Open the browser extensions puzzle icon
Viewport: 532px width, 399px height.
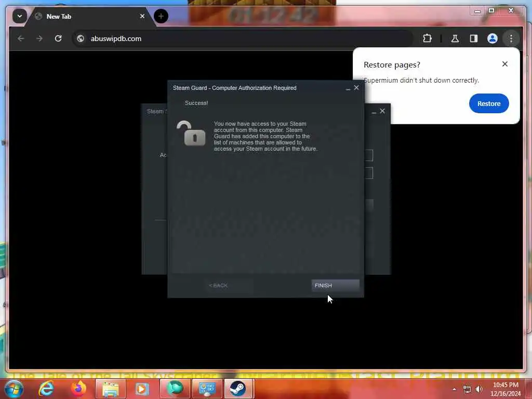coord(427,38)
